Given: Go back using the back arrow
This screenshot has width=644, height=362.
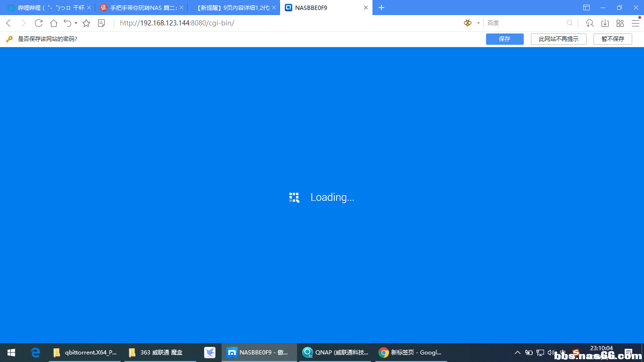Looking at the screenshot, I should pyautogui.click(x=8, y=23).
